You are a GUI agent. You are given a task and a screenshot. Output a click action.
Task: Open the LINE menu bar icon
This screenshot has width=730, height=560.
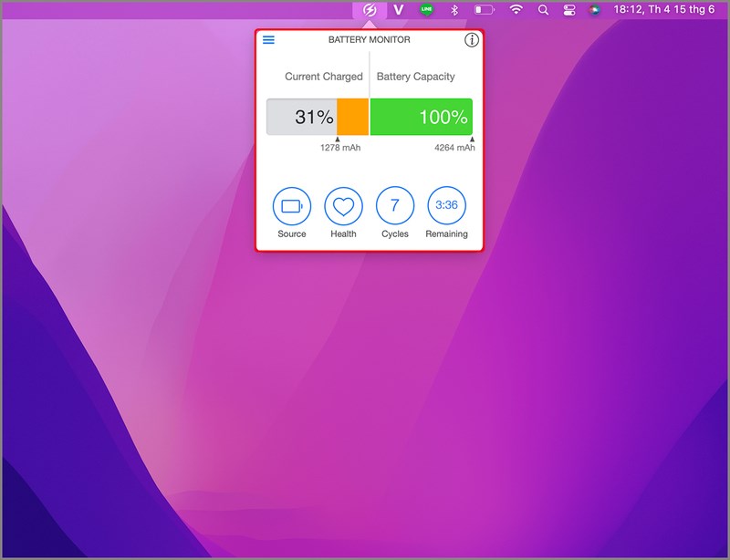point(426,10)
